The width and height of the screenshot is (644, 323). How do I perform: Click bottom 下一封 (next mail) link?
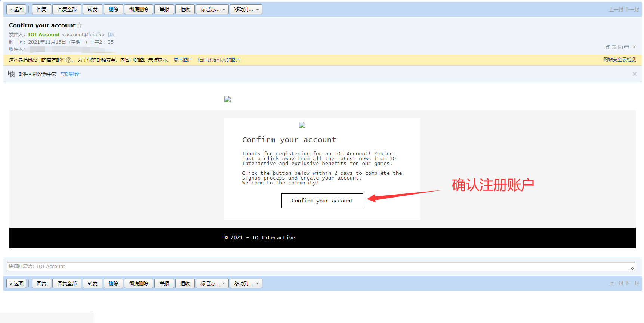(632, 283)
